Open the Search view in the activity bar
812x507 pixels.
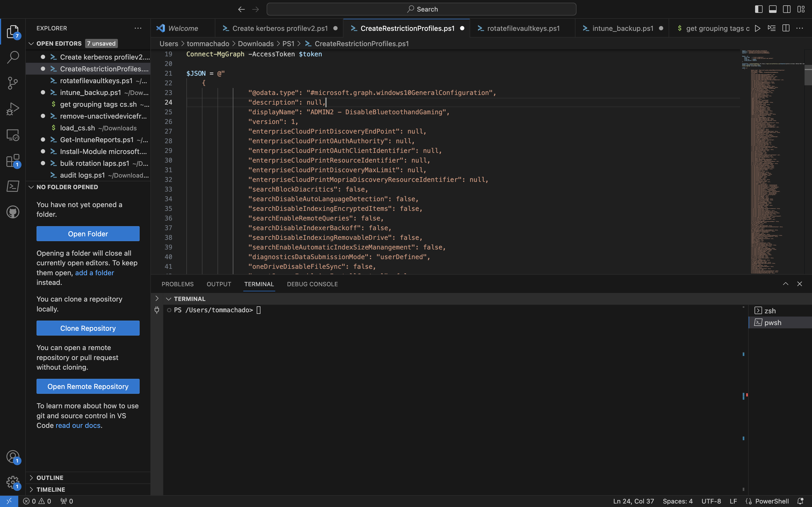12,57
